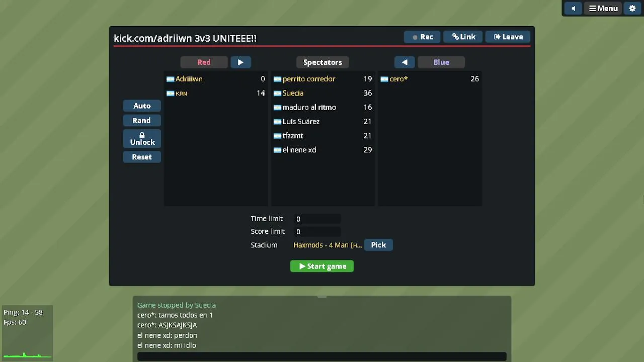Pick a stadium with the Pick button
Viewport: 644px width, 362px height.
click(378, 245)
